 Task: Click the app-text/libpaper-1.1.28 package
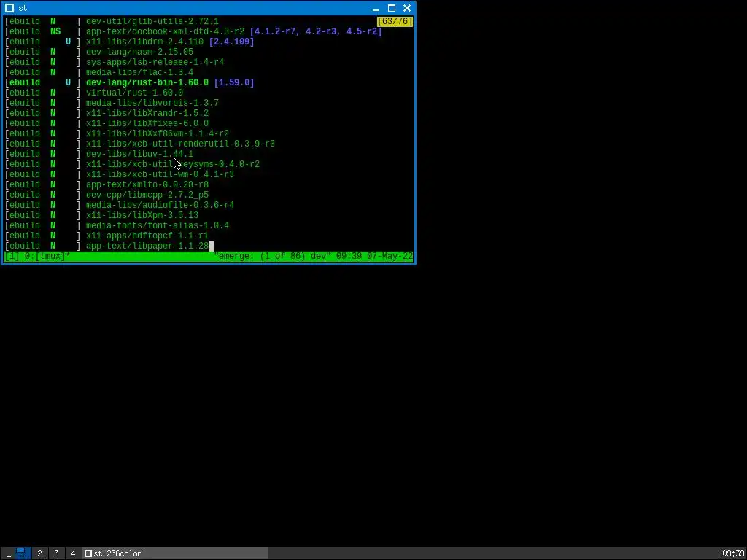147,246
